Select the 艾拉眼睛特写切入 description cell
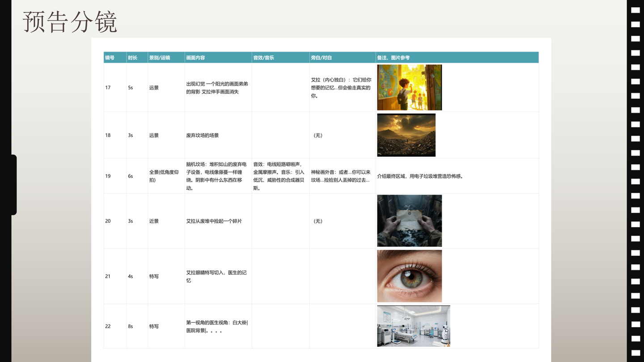644x362 pixels. click(218, 276)
